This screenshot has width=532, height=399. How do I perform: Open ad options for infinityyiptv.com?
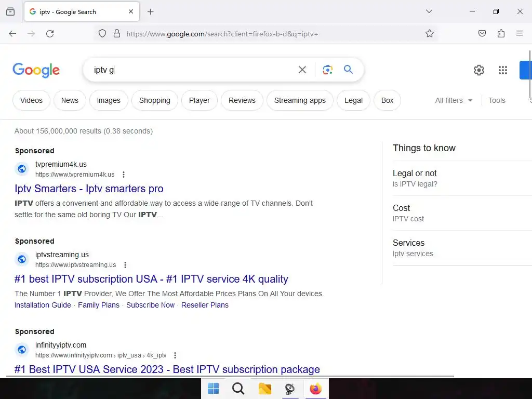[x=175, y=355]
